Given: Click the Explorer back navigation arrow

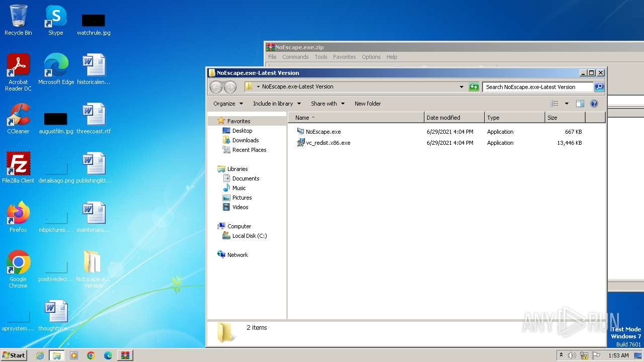Looking at the screenshot, I should tap(216, 87).
